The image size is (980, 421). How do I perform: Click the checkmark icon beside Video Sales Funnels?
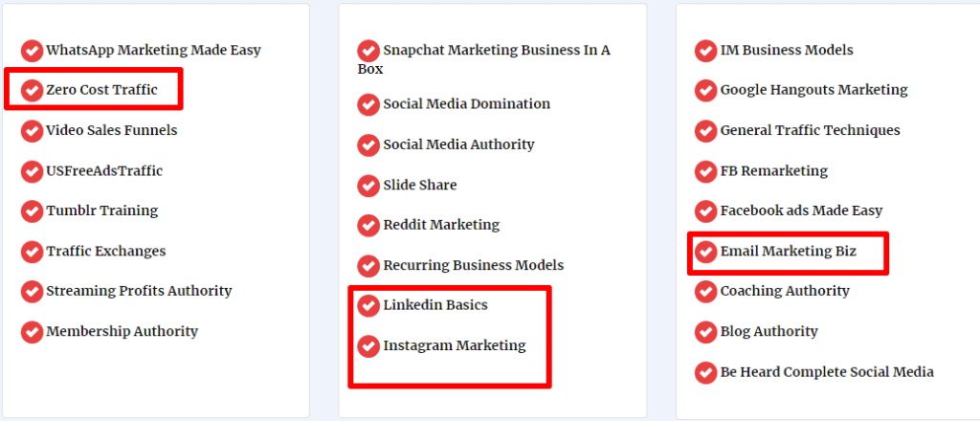click(32, 130)
